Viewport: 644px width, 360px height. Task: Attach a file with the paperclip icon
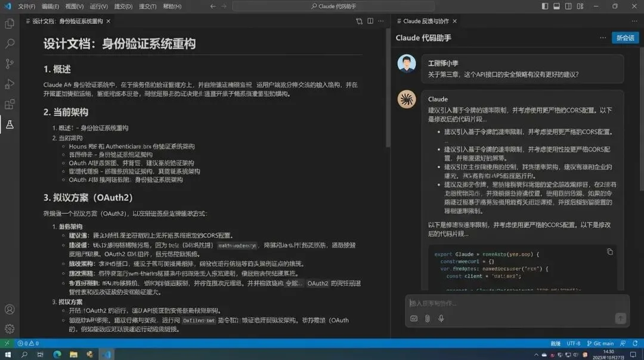click(427, 318)
